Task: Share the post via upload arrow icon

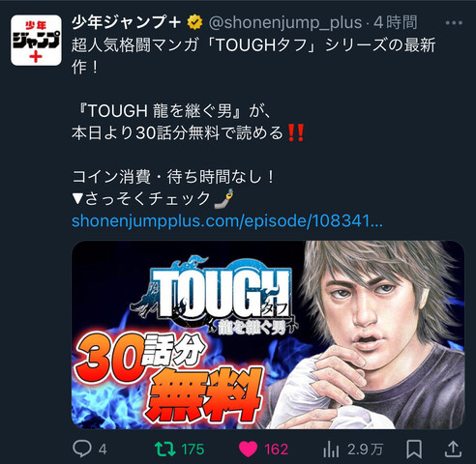Action: (x=454, y=449)
